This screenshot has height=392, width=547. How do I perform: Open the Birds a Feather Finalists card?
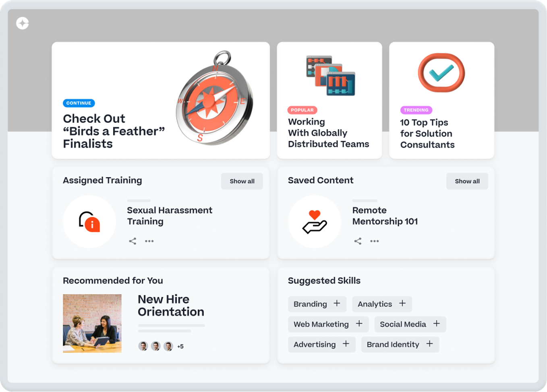coord(161,100)
